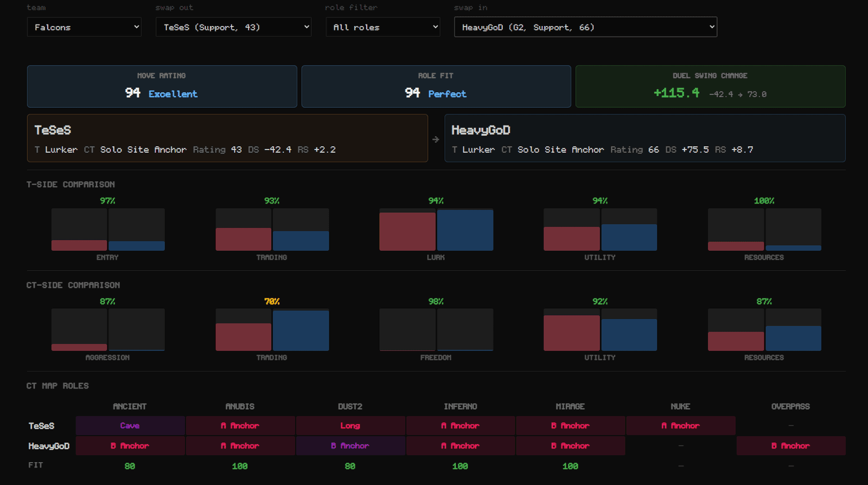This screenshot has height=485, width=868.
Task: Click the T-side Resources comparison chart
Action: coord(764,229)
